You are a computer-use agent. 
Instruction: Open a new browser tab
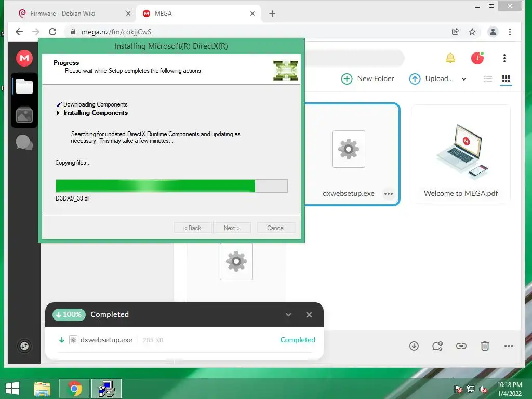(x=272, y=14)
